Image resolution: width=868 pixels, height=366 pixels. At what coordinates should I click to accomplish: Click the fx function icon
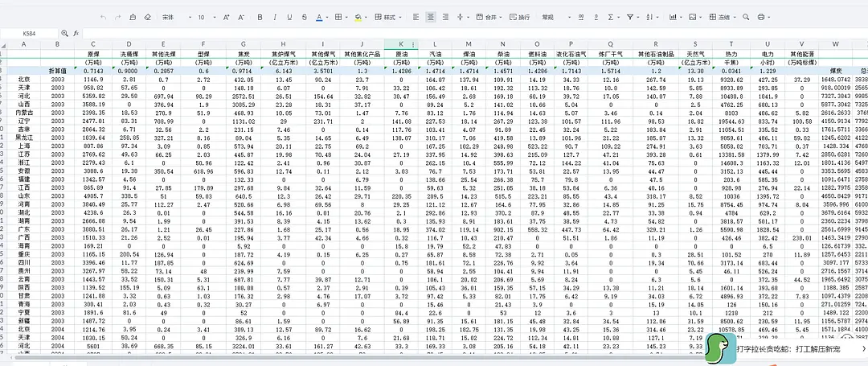tap(76, 33)
